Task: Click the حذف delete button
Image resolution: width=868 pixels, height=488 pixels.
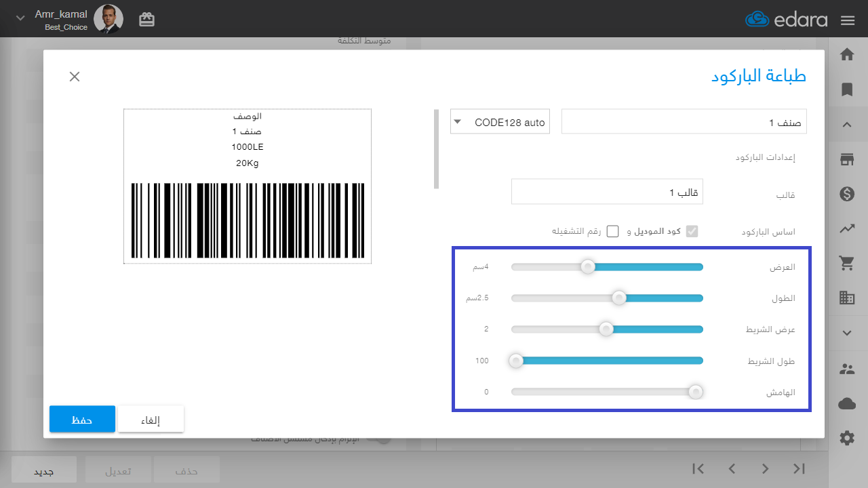Action: click(186, 470)
